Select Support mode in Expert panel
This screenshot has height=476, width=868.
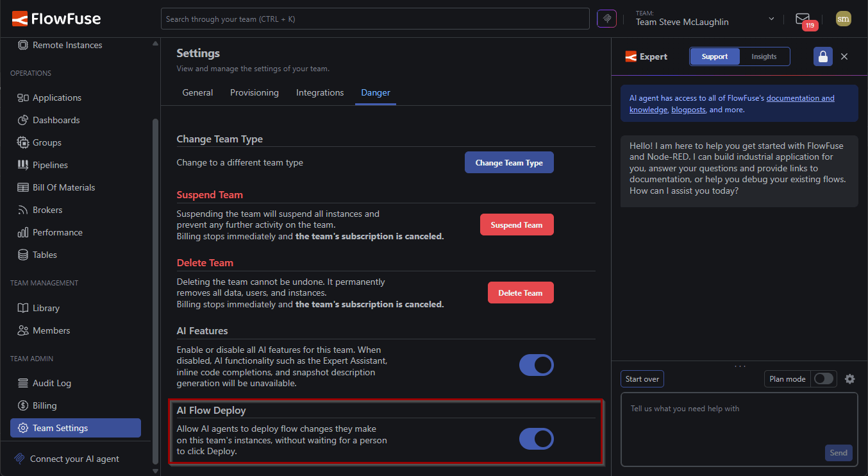[715, 56]
